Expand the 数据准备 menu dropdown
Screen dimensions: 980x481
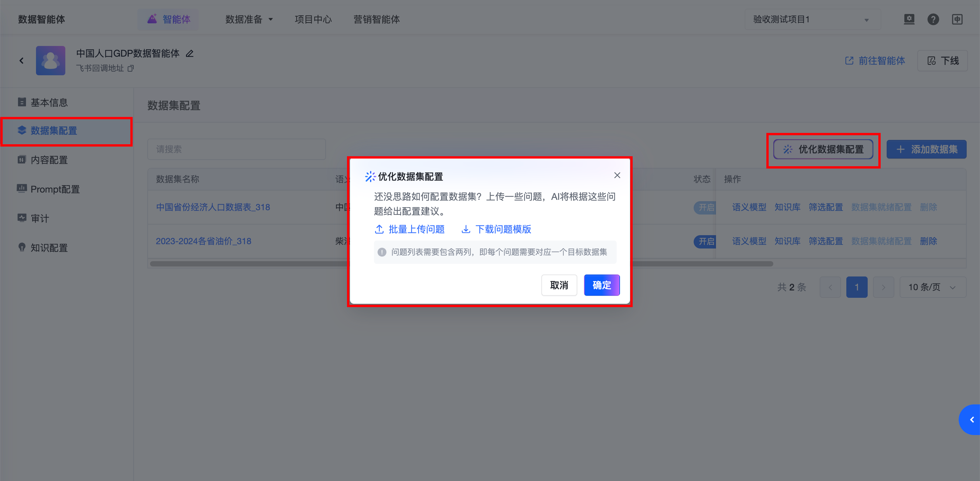pos(249,19)
